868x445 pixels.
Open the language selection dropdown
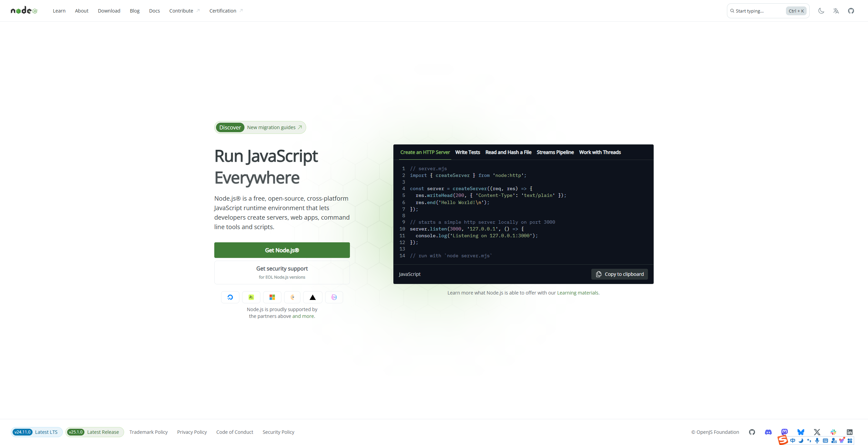(836, 11)
